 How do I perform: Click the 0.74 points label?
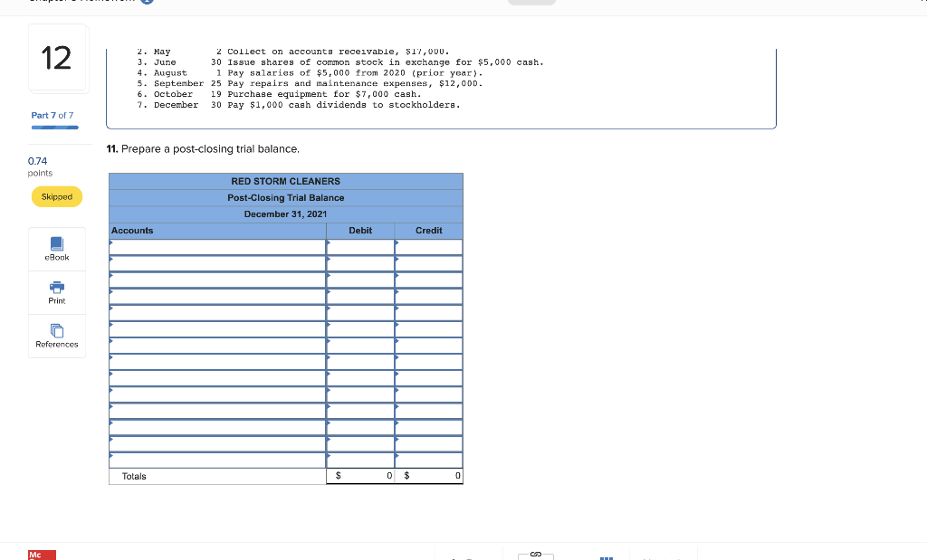pyautogui.click(x=40, y=166)
